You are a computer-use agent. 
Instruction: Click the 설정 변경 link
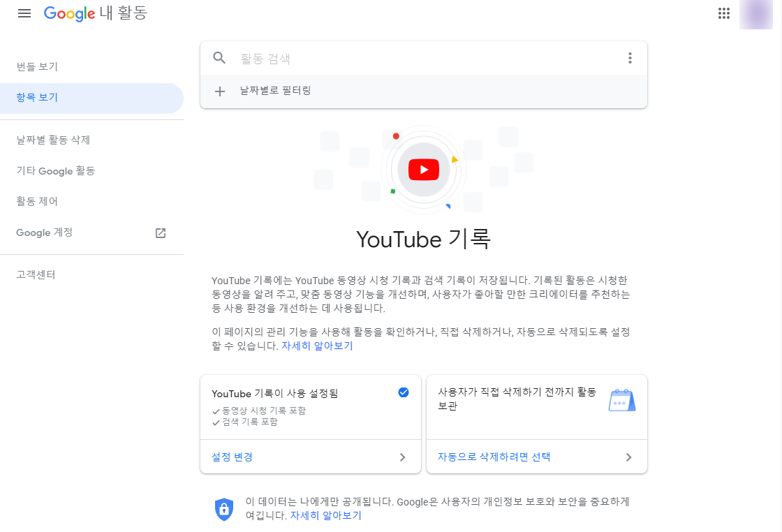point(232,457)
